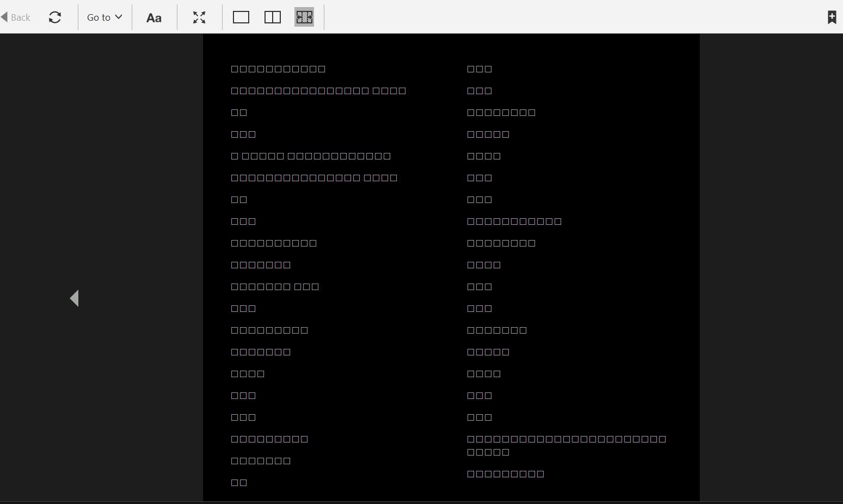This screenshot has width=843, height=504.
Task: Click the Back button in the toolbar
Action: (x=16, y=17)
